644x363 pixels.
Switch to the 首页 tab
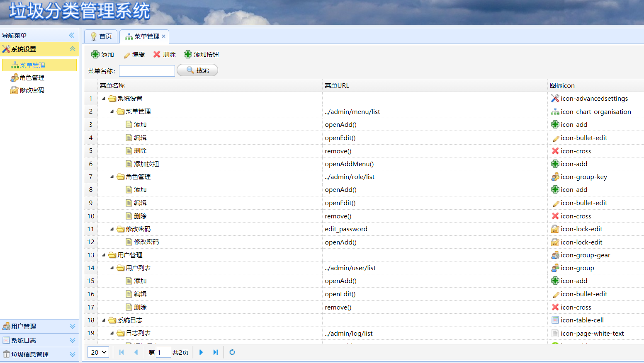[x=101, y=36]
